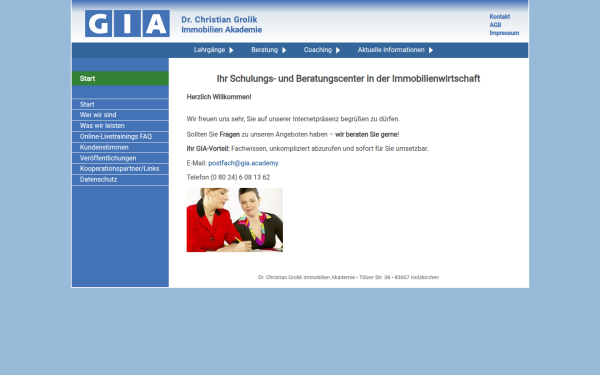Select the green Start sidebar header
Screen dimensions: 600x375
[x=120, y=78]
